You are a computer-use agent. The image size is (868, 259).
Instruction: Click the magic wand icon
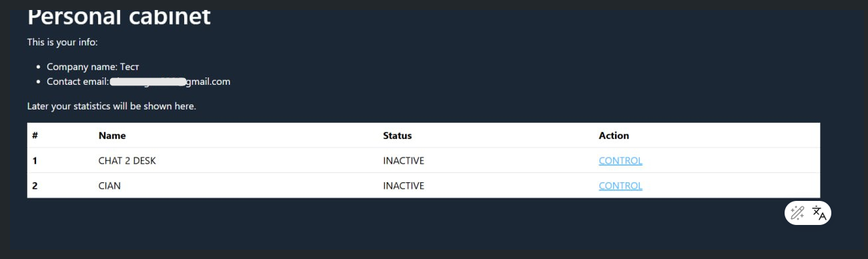point(797,213)
